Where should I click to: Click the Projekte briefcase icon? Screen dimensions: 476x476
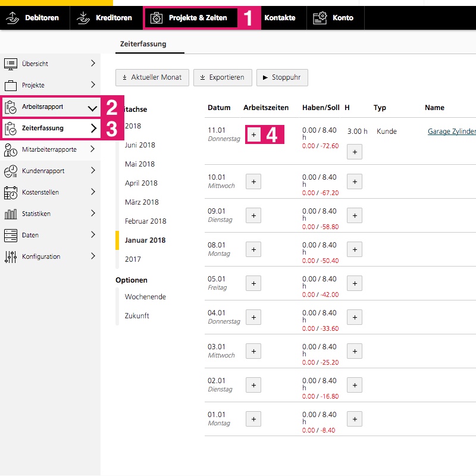[x=11, y=85]
